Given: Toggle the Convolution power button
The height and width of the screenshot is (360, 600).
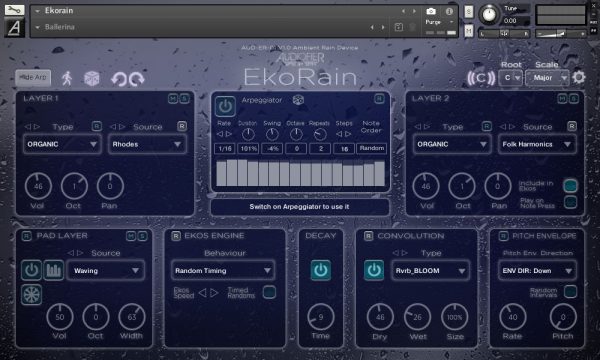Looking at the screenshot, I should [374, 270].
